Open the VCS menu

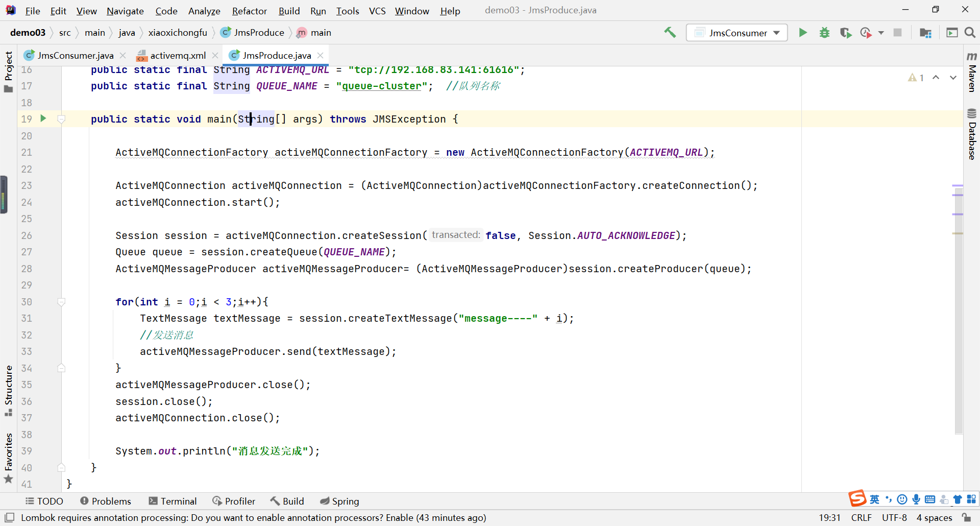[377, 11]
